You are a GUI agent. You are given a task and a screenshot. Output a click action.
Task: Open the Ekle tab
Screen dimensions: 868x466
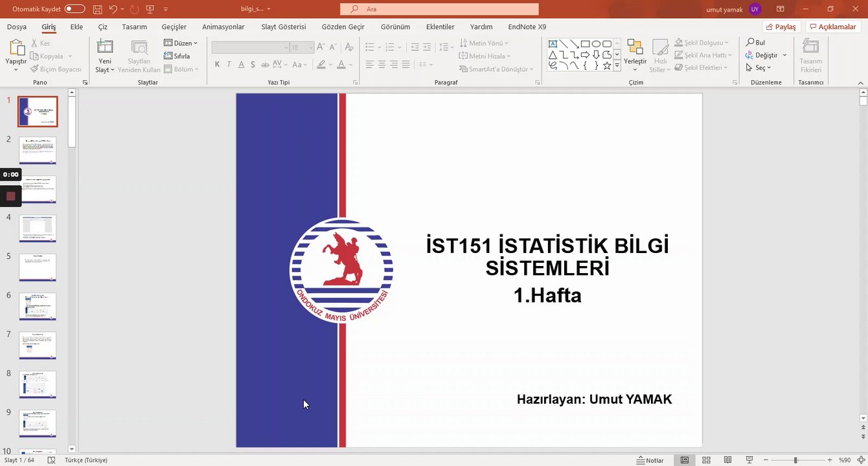click(76, 27)
